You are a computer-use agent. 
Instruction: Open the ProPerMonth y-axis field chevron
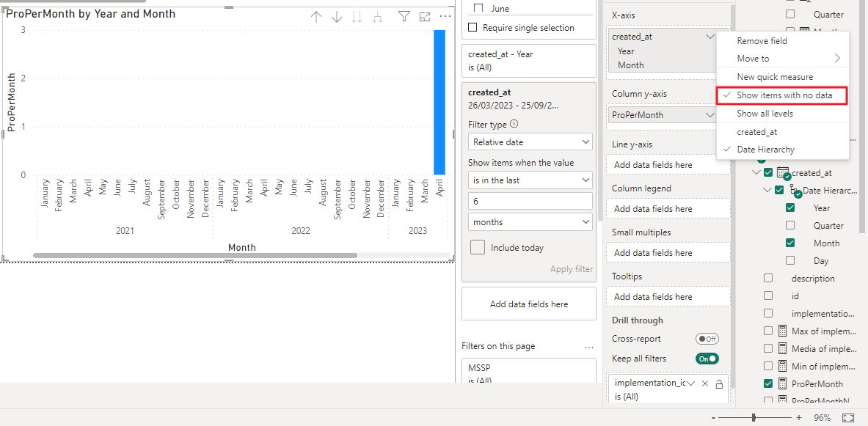point(710,115)
